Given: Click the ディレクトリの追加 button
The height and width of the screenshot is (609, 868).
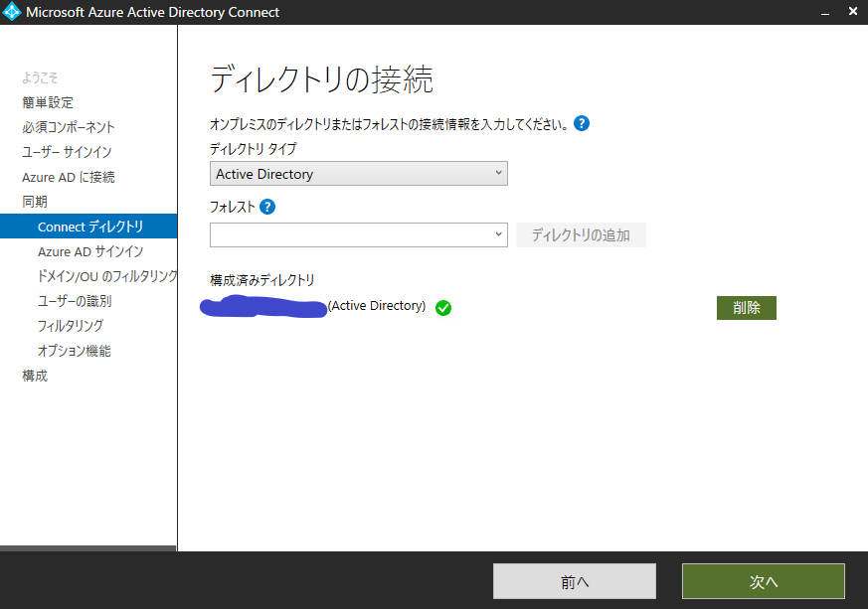Looking at the screenshot, I should click(x=581, y=234).
